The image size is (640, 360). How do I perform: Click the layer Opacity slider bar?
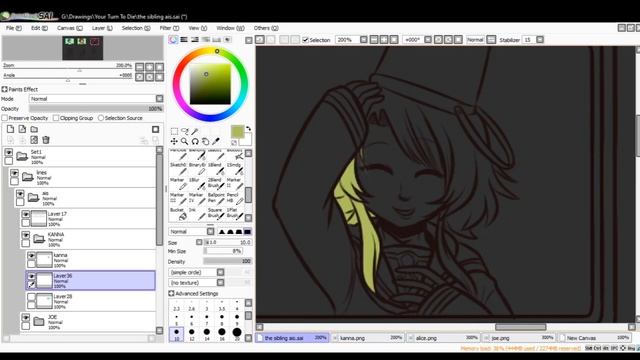click(x=96, y=109)
